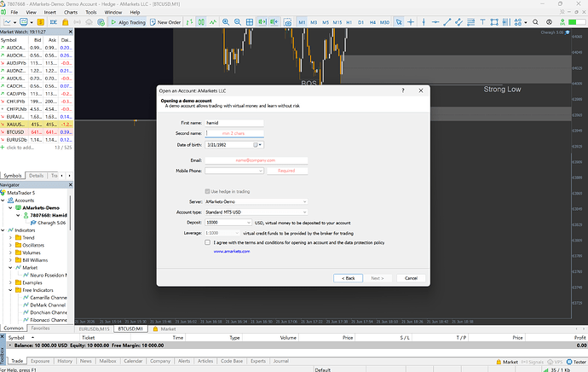Click the Email input field
This screenshot has height=372, width=588.
tap(257, 160)
